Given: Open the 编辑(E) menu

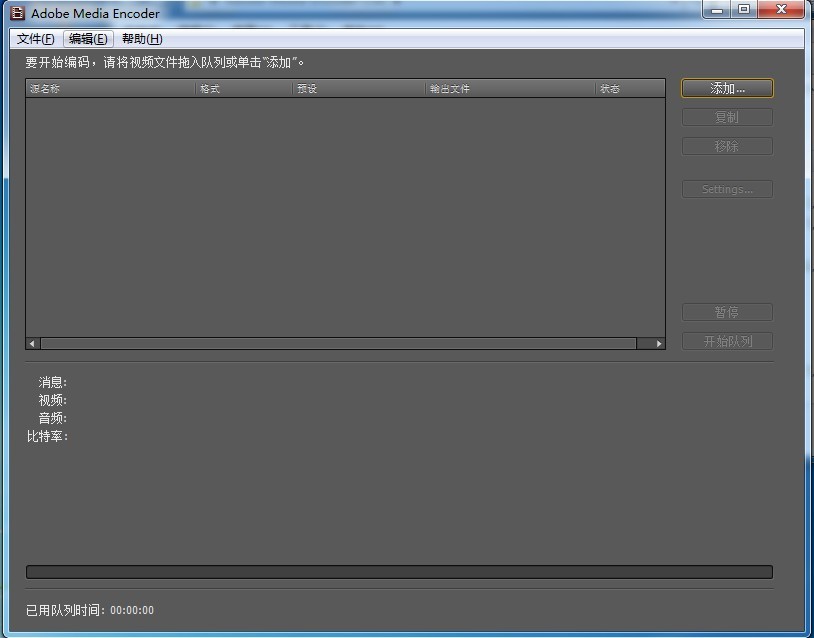Looking at the screenshot, I should coord(88,39).
